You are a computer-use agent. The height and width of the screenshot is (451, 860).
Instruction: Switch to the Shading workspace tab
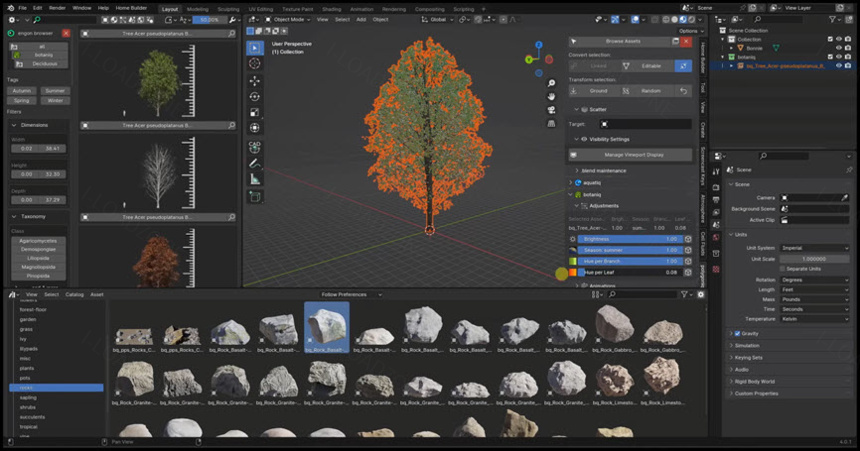[331, 9]
